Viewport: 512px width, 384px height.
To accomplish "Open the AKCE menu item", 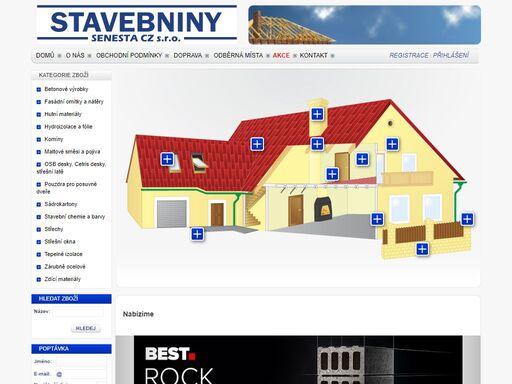I will (281, 55).
